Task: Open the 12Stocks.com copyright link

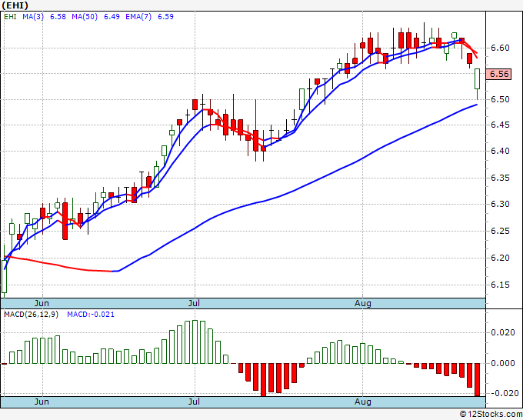Action: pos(491,415)
